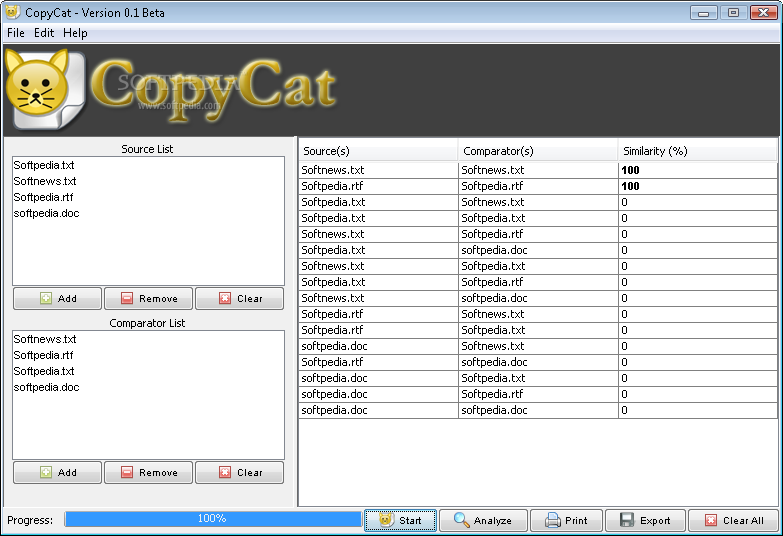Image resolution: width=783 pixels, height=536 pixels.
Task: Click the red minus icon on Comparator List Remove
Action: click(x=127, y=472)
